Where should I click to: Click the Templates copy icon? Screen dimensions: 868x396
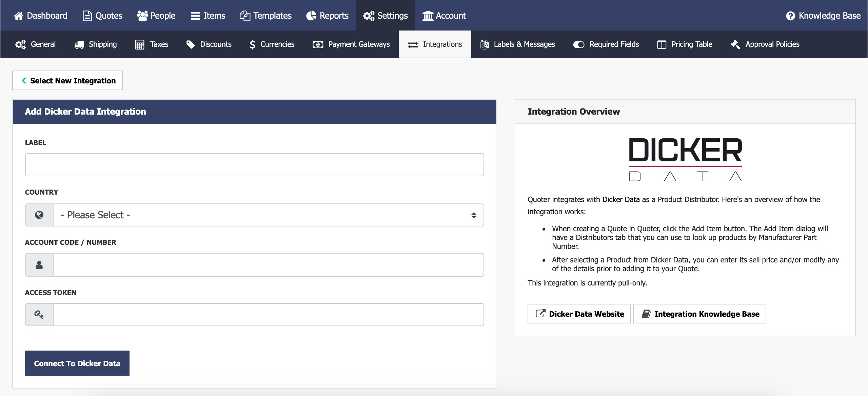pyautogui.click(x=245, y=16)
